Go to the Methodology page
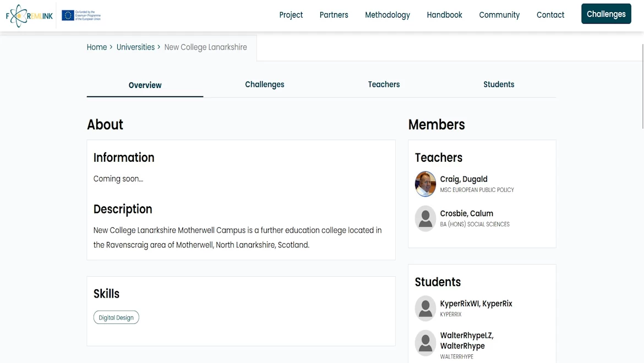Screen dimensions: 644x363 click(388, 15)
